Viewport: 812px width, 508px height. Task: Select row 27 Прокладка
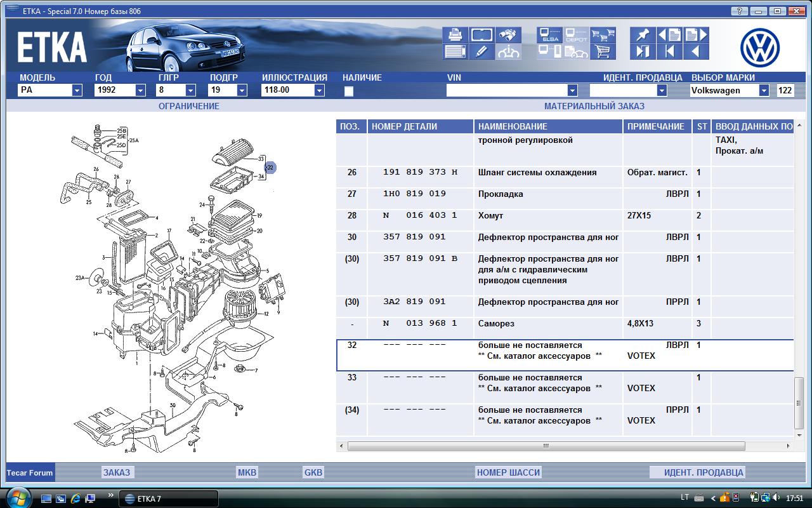(x=565, y=199)
